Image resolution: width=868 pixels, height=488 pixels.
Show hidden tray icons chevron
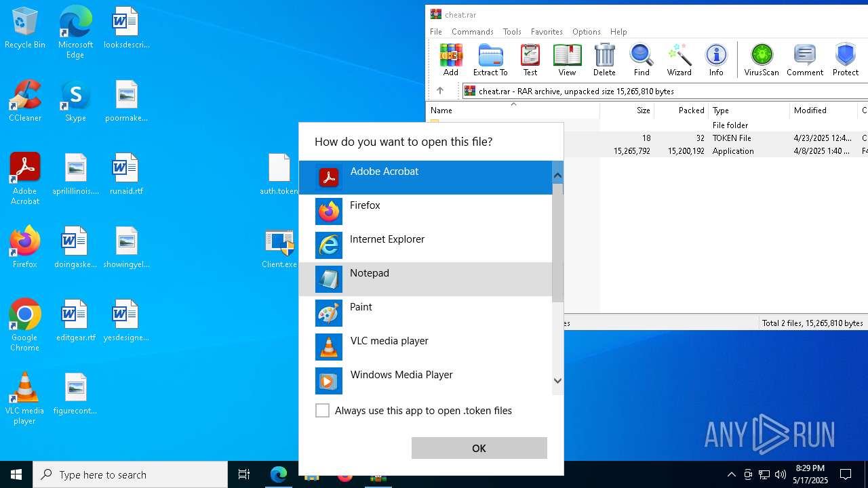[x=732, y=474]
